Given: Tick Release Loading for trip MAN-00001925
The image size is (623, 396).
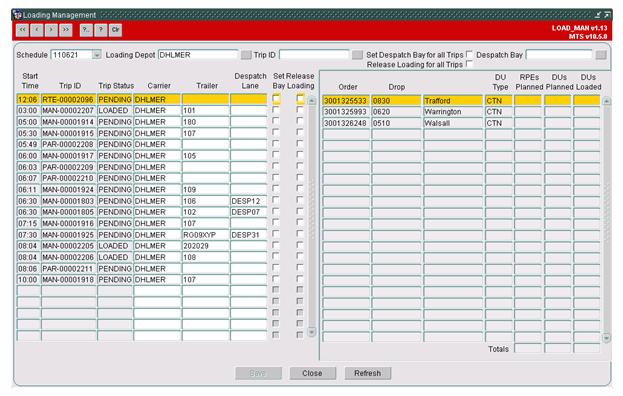Looking at the screenshot, I should tap(300, 234).
